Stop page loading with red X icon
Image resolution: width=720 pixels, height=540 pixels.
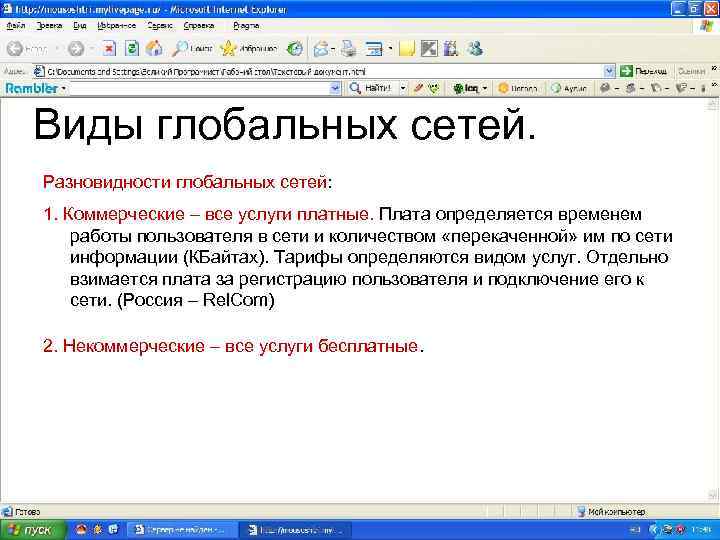pyautogui.click(x=109, y=48)
